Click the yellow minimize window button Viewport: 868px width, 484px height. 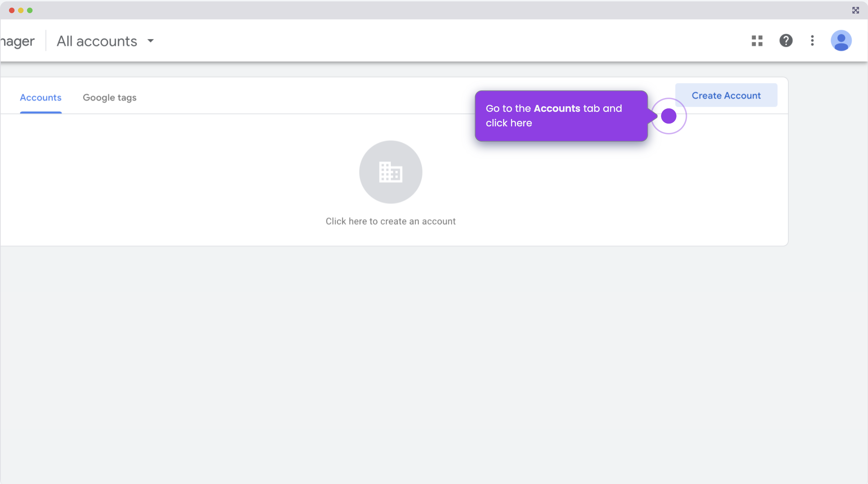(x=21, y=10)
